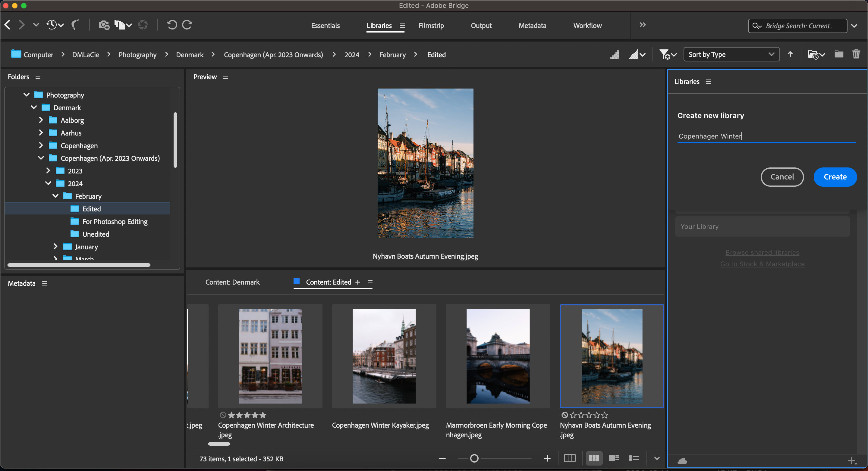
Task: Click the Create button for the new library
Action: coord(835,177)
